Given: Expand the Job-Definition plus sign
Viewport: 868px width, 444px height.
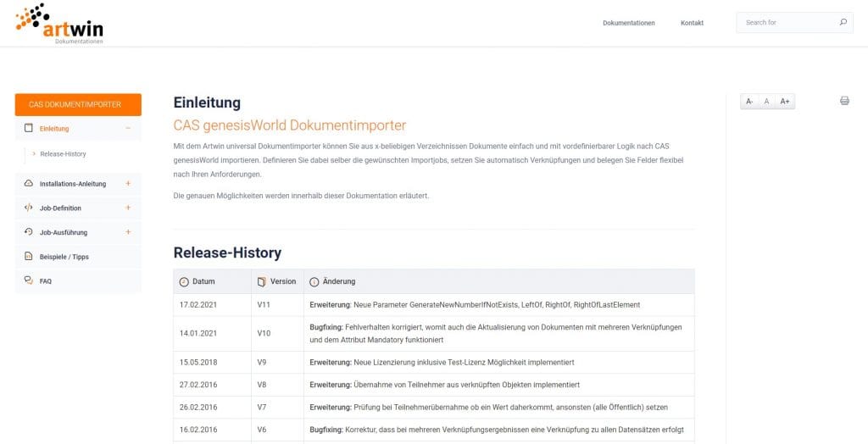Looking at the screenshot, I should pyautogui.click(x=128, y=208).
